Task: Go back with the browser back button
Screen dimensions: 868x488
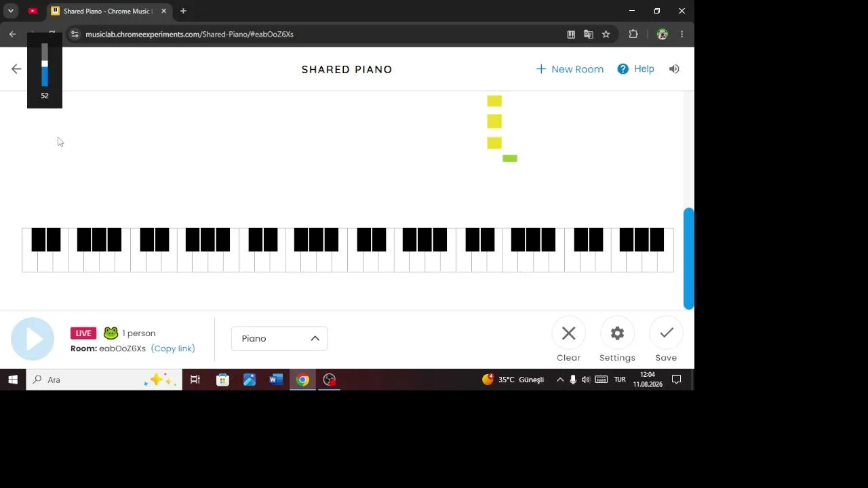Action: pyautogui.click(x=12, y=34)
